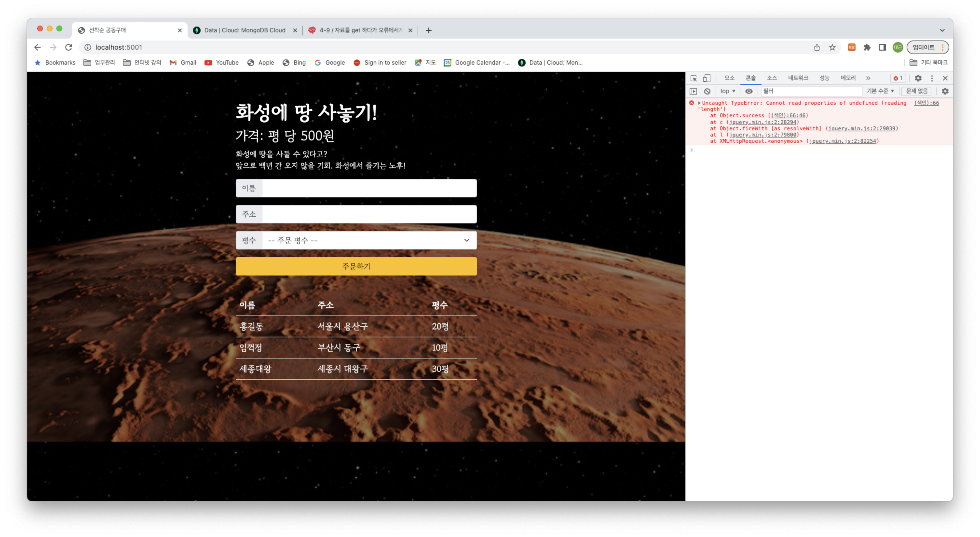Select the inspect element cursor tool
This screenshot has height=537, width=980.
click(694, 78)
